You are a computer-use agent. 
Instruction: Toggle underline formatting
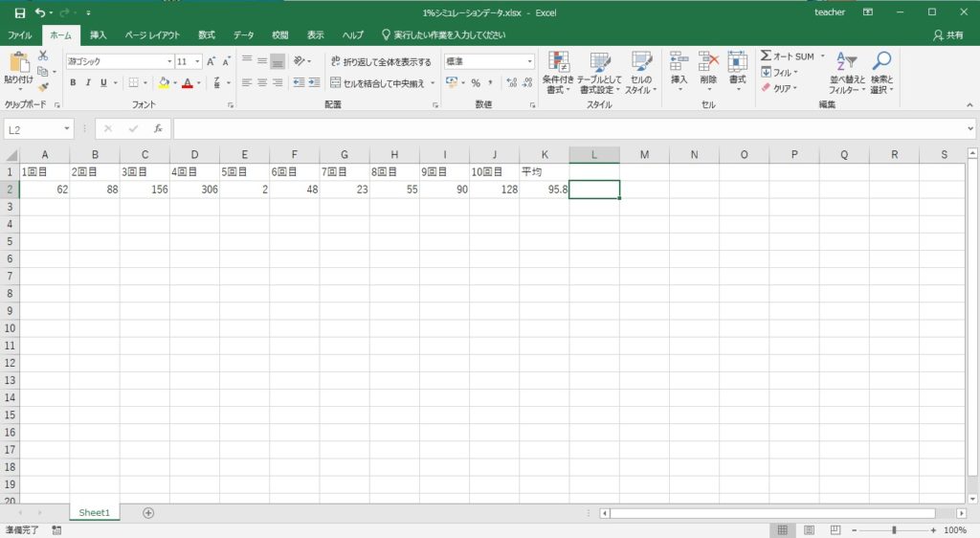click(x=103, y=82)
